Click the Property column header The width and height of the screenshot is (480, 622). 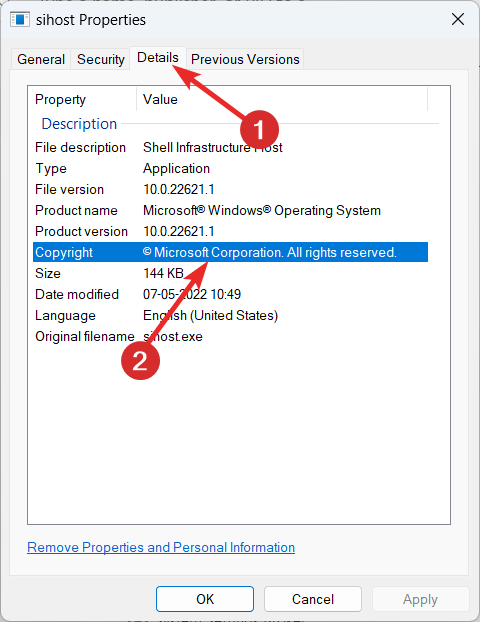[x=60, y=99]
